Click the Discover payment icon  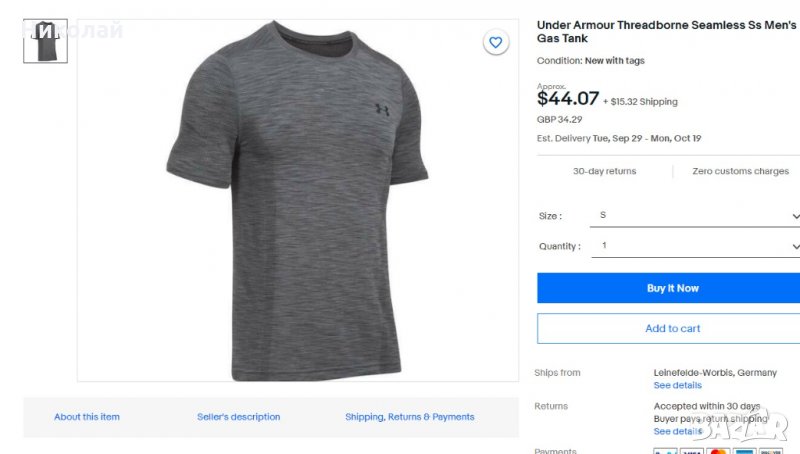[x=772, y=451]
